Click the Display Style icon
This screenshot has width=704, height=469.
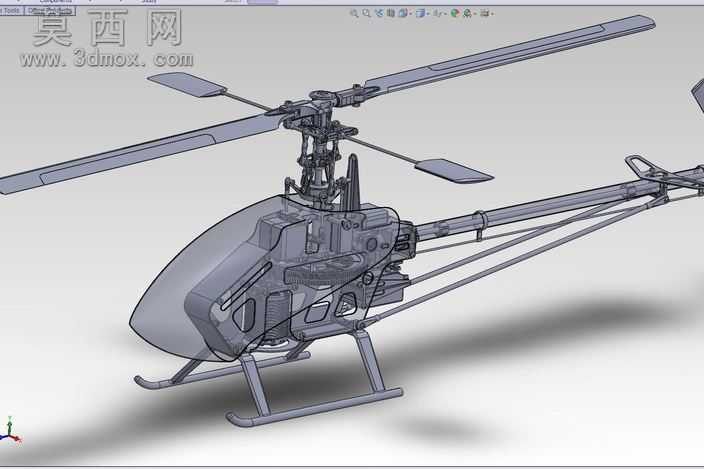420,13
